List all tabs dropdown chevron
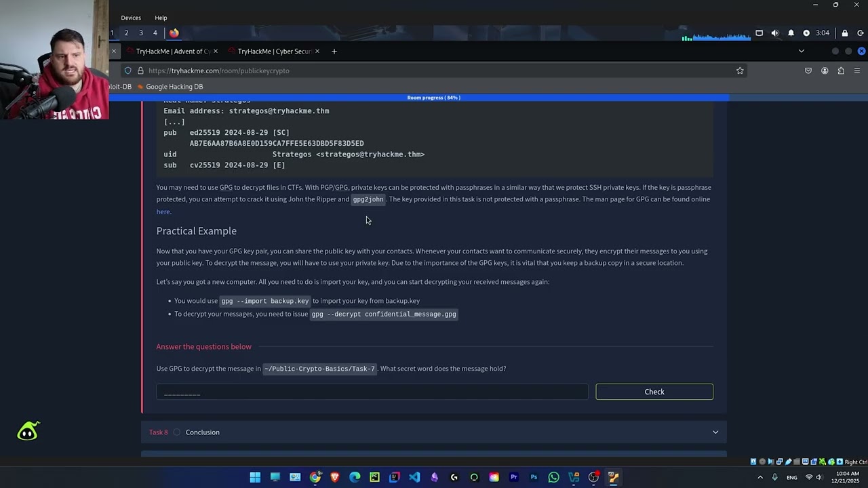 (801, 52)
